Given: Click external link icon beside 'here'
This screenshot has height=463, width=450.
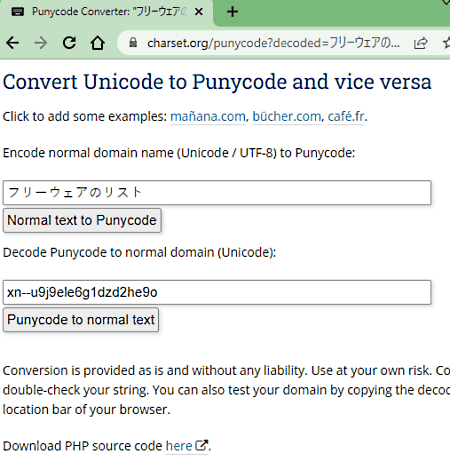Looking at the screenshot, I should [201, 445].
